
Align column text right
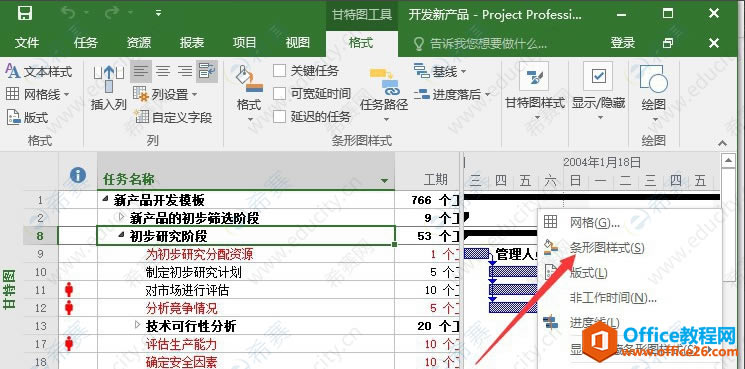coord(185,72)
